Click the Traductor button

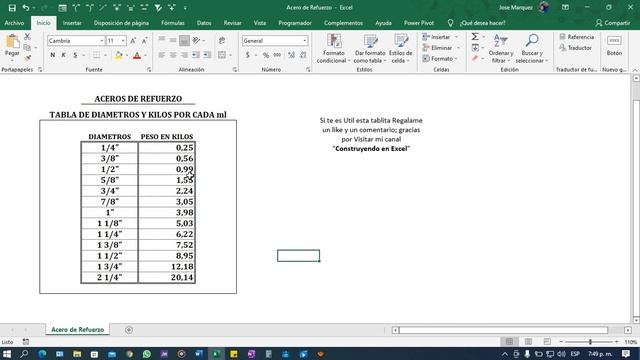pyautogui.click(x=576, y=48)
